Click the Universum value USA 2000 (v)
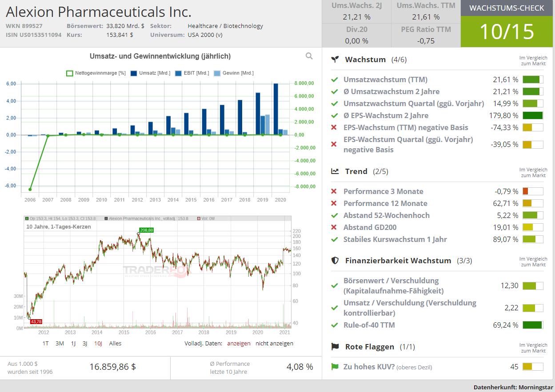This screenshot has height=392, width=555. (205, 35)
